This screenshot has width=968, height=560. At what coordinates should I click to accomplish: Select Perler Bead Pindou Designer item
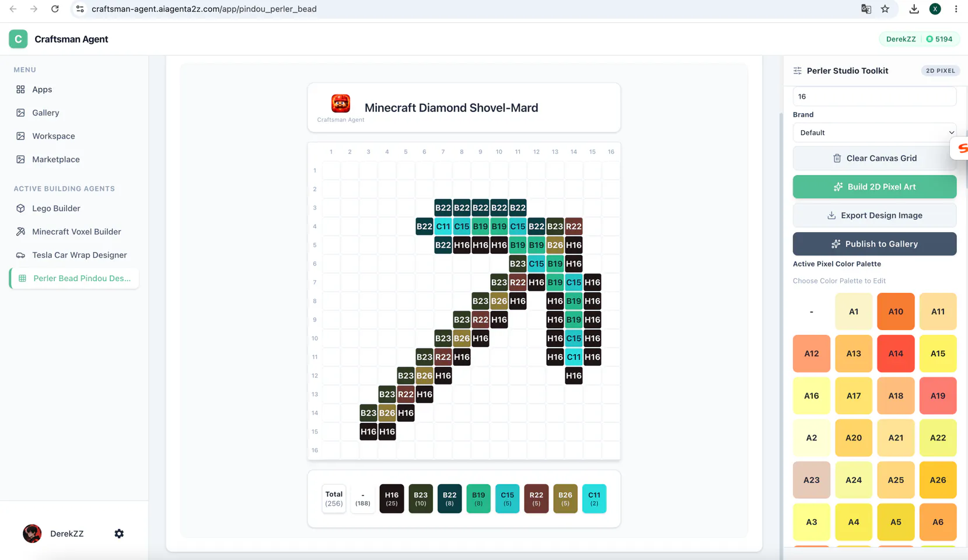tap(74, 278)
